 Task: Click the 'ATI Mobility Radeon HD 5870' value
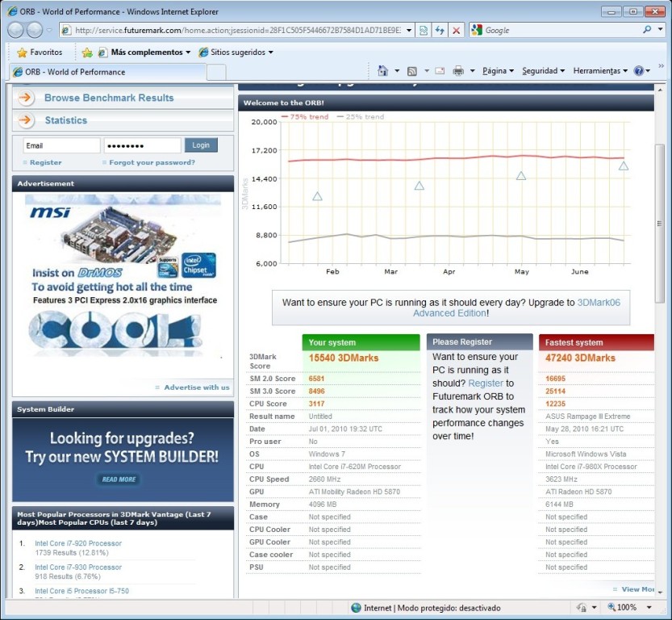point(354,492)
